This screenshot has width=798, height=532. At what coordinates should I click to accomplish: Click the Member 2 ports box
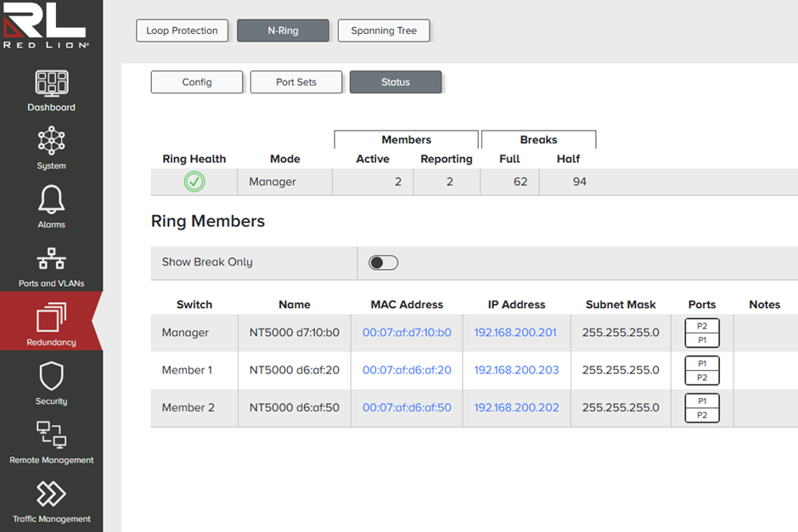click(x=702, y=407)
